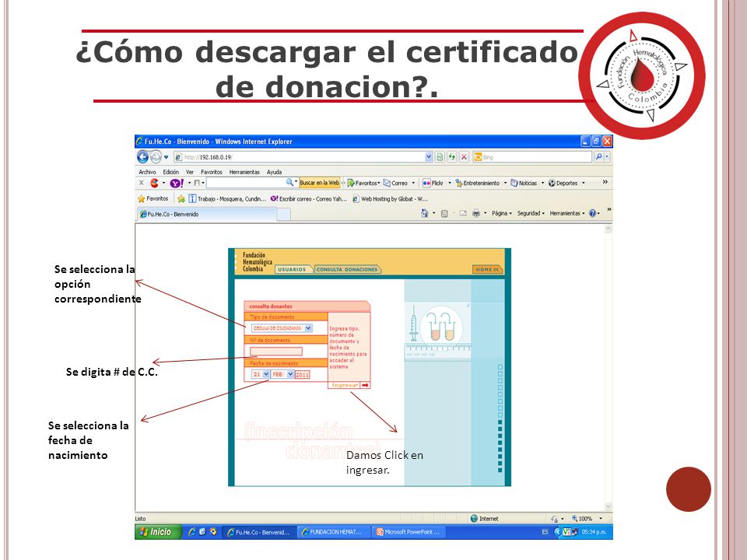Click the Add to favorites star icon
The height and width of the screenshot is (560, 747).
(181, 198)
